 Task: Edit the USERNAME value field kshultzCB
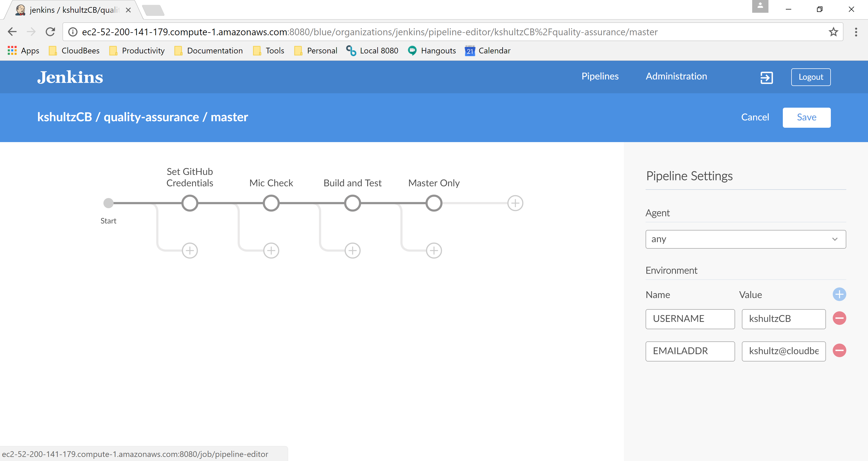click(783, 319)
